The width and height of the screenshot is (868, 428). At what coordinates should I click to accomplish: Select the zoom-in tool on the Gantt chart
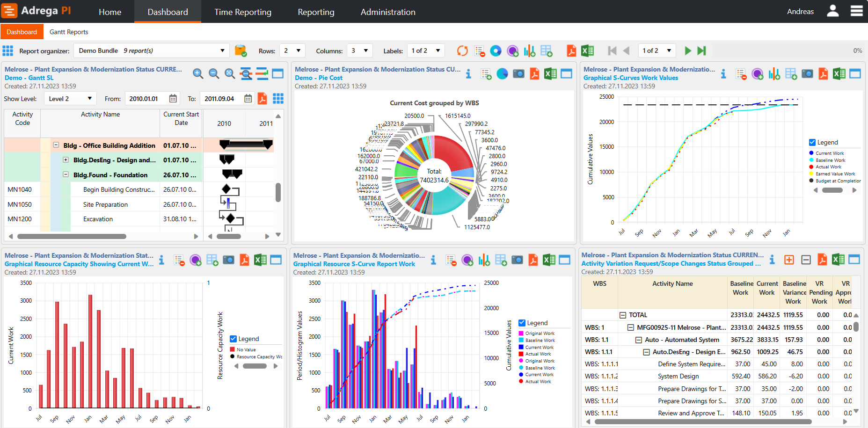point(197,73)
